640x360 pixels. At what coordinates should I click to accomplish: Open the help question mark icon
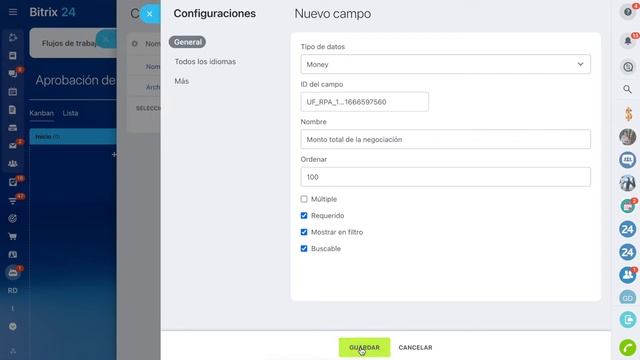(628, 12)
